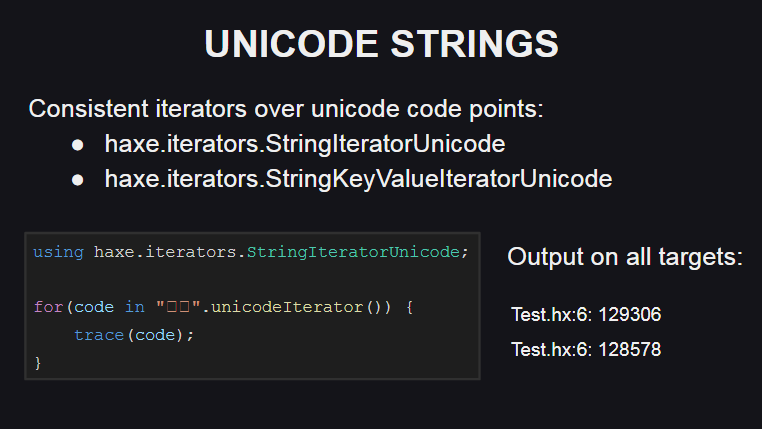Select the haxe.iterators.StringIteratorUnicode bullet text
762x429 pixels.
coord(304,144)
